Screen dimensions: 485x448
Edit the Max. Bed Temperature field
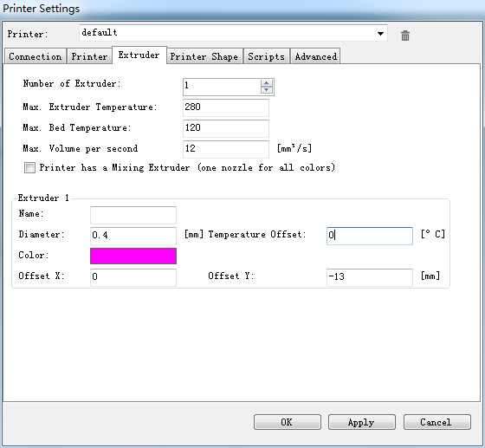click(226, 128)
